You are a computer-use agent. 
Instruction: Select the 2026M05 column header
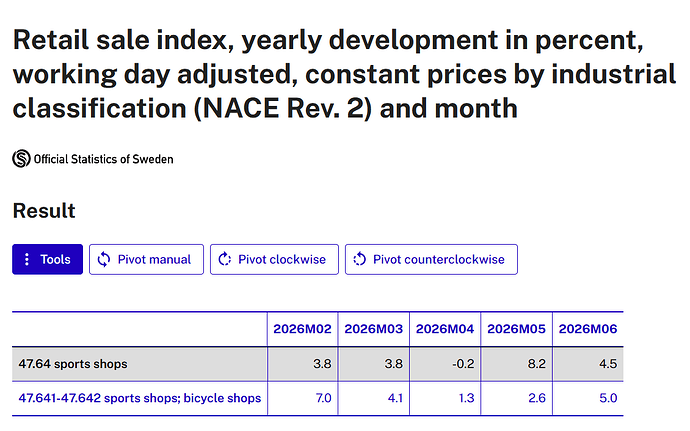pyautogui.click(x=516, y=329)
